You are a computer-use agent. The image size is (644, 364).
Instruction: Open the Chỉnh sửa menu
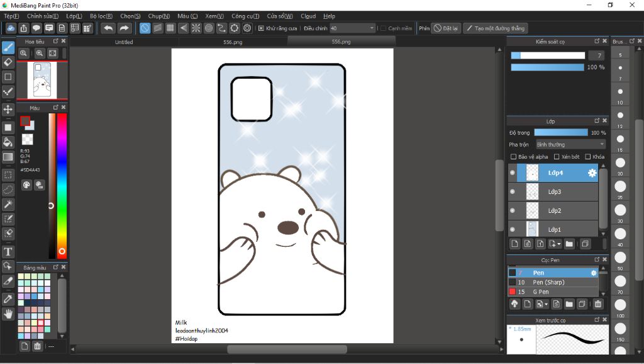[43, 16]
